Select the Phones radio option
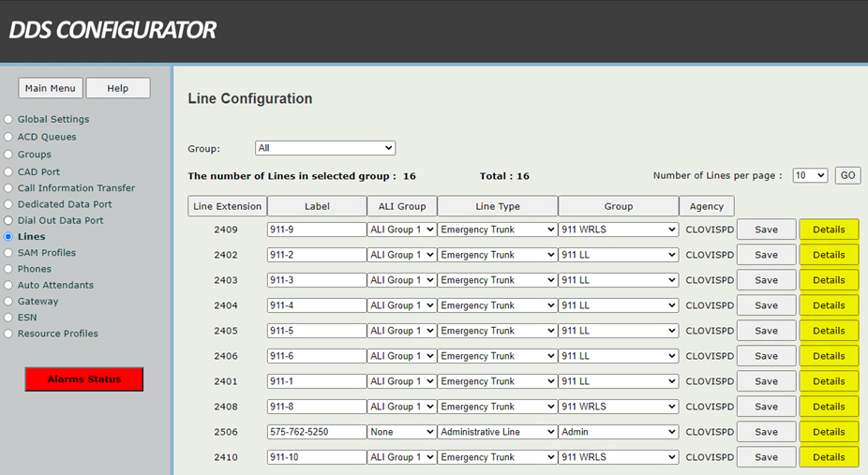 (8, 269)
